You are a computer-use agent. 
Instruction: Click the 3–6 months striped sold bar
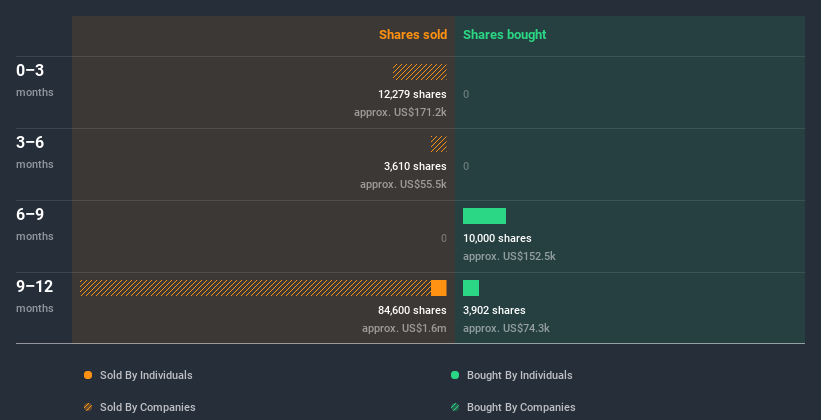pyautogui.click(x=439, y=144)
